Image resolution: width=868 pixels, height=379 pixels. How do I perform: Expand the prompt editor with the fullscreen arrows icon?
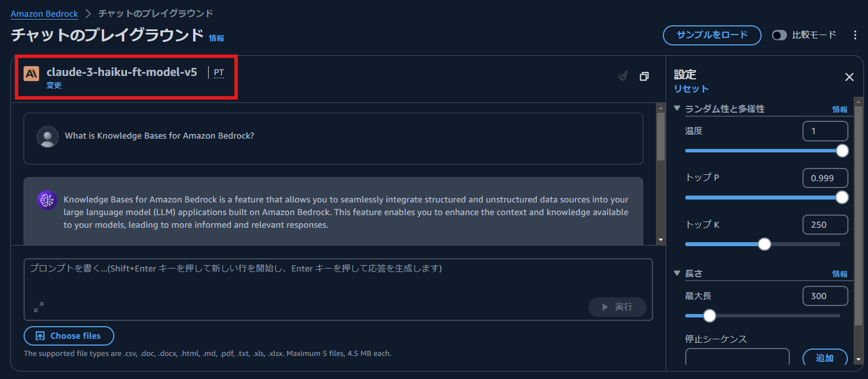(x=39, y=307)
